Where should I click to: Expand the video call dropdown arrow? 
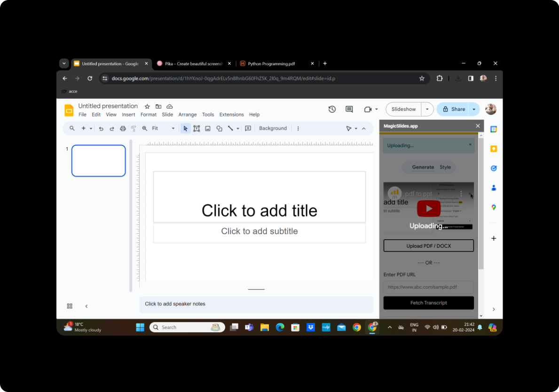[x=377, y=110]
